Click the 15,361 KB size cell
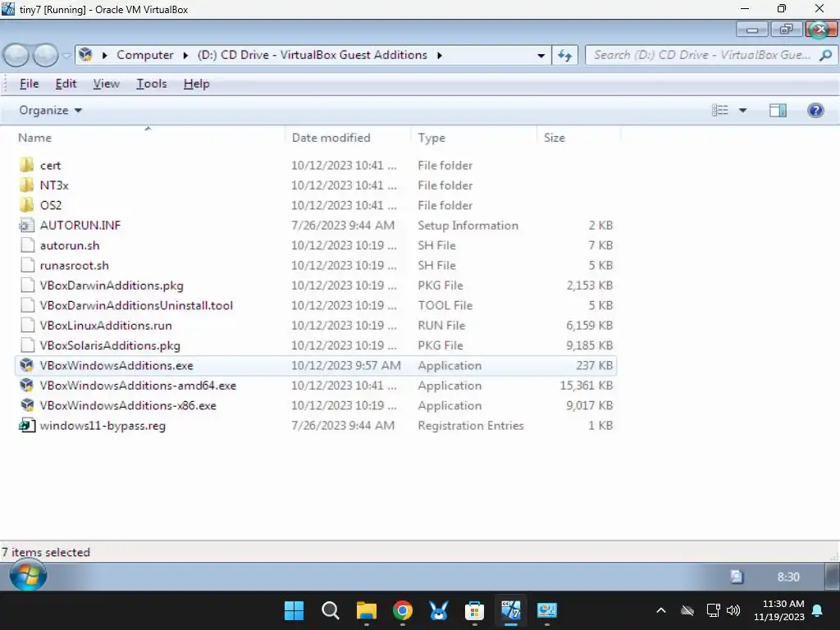The width and height of the screenshot is (840, 630). coord(586,386)
